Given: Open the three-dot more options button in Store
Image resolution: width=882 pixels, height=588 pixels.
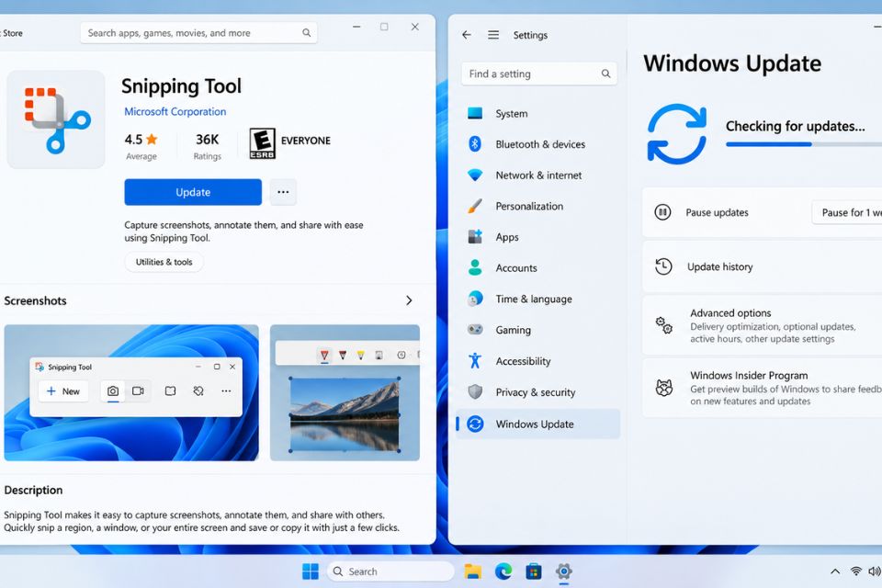Looking at the screenshot, I should pyautogui.click(x=283, y=192).
